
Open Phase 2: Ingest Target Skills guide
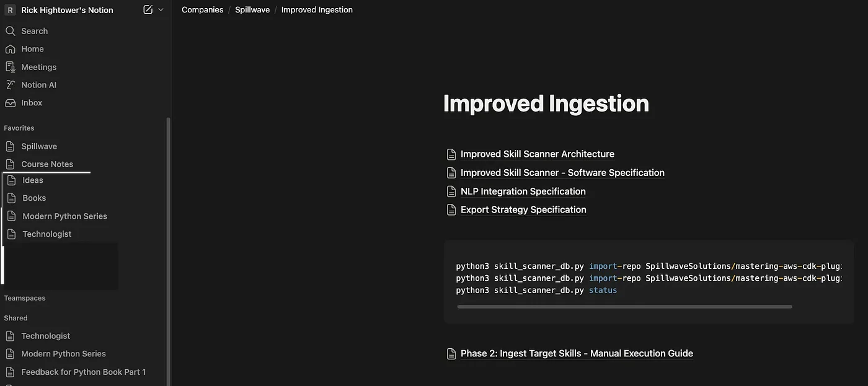coord(577,353)
